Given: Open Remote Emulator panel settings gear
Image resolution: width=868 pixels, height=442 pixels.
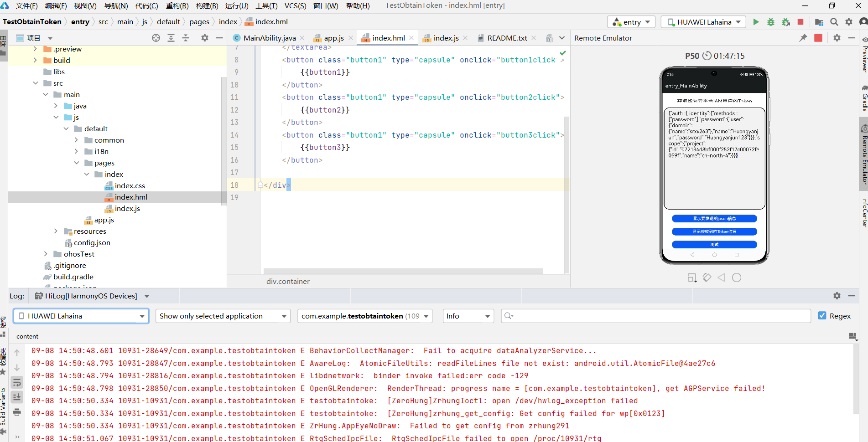Looking at the screenshot, I should pyautogui.click(x=837, y=38).
